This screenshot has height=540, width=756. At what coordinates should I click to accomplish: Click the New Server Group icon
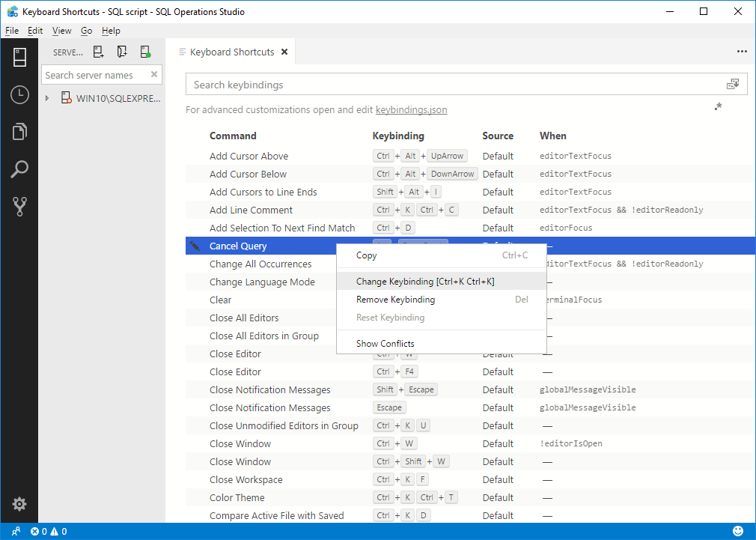coord(122,52)
